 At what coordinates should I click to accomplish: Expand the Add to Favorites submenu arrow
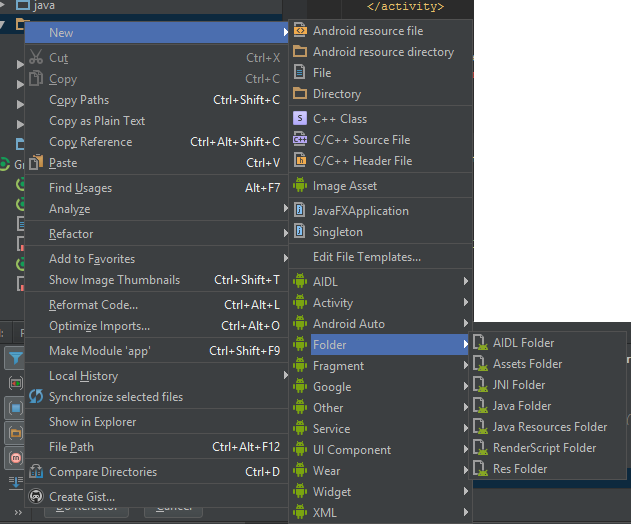[285, 258]
